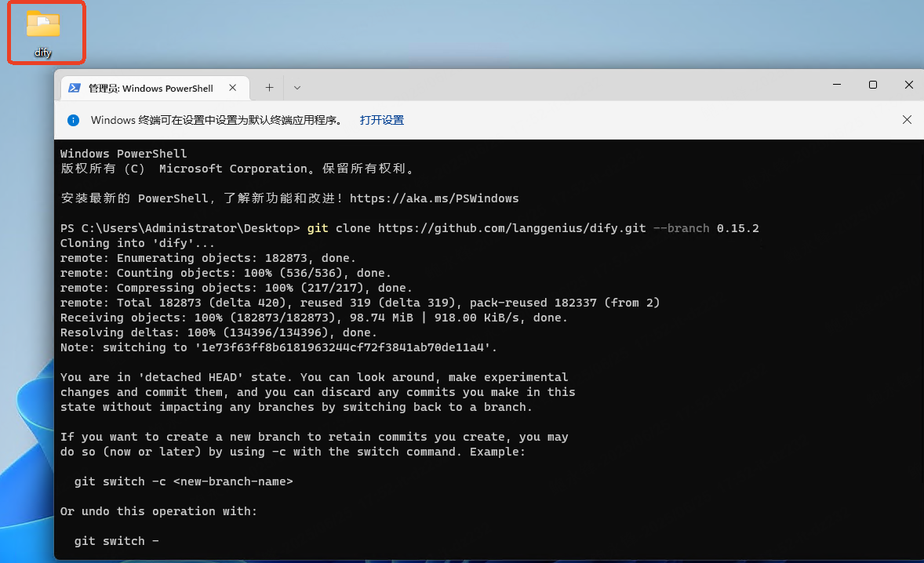Viewport: 924px width, 563px height.
Task: Open the dify folder on the desktop
Action: tap(43, 34)
